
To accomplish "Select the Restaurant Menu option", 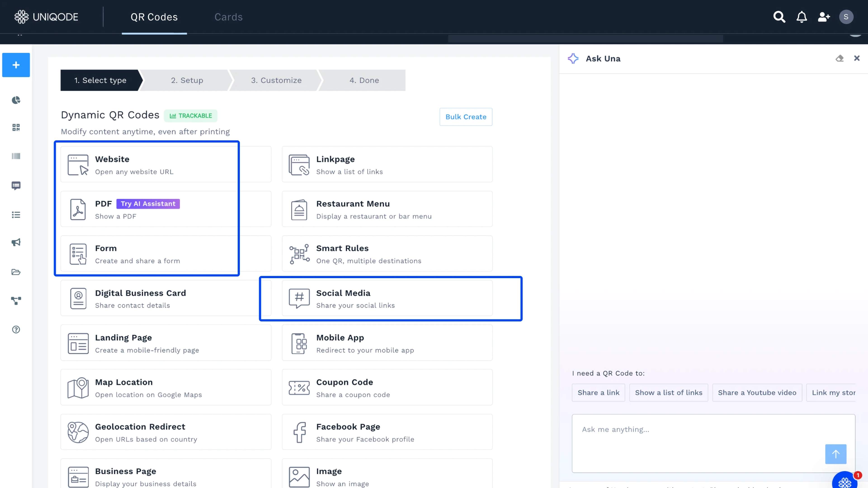I will pos(387,209).
